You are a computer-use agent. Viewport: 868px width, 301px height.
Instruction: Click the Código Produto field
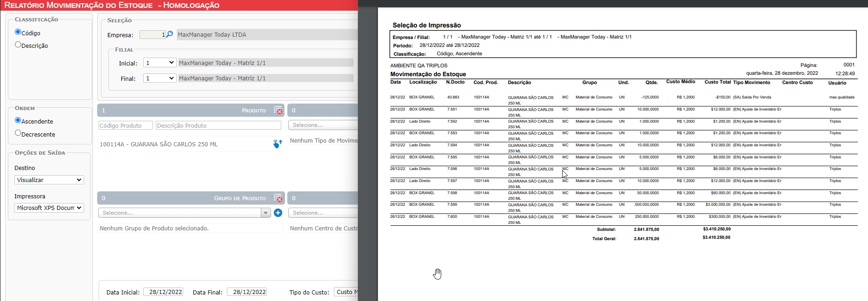point(126,125)
